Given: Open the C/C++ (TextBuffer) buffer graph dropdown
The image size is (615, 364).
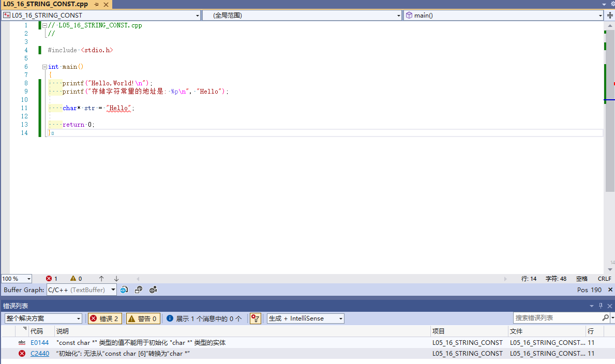Looking at the screenshot, I should [82, 290].
